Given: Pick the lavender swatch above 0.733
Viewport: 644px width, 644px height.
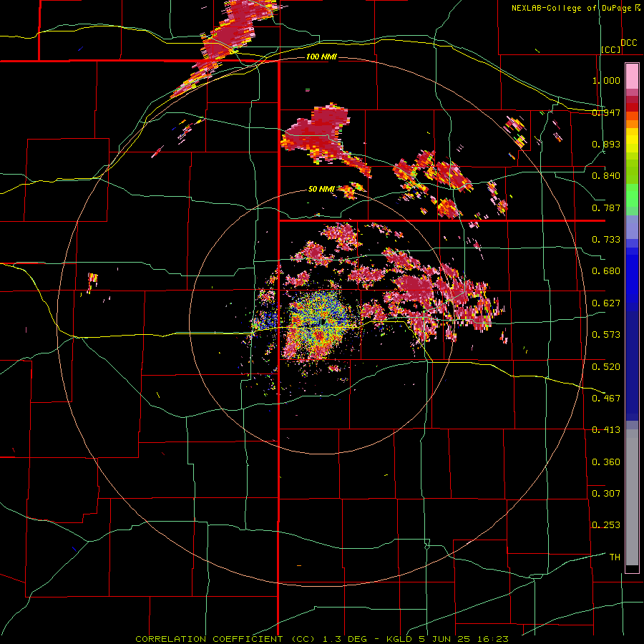Looking at the screenshot, I should (x=632, y=227).
